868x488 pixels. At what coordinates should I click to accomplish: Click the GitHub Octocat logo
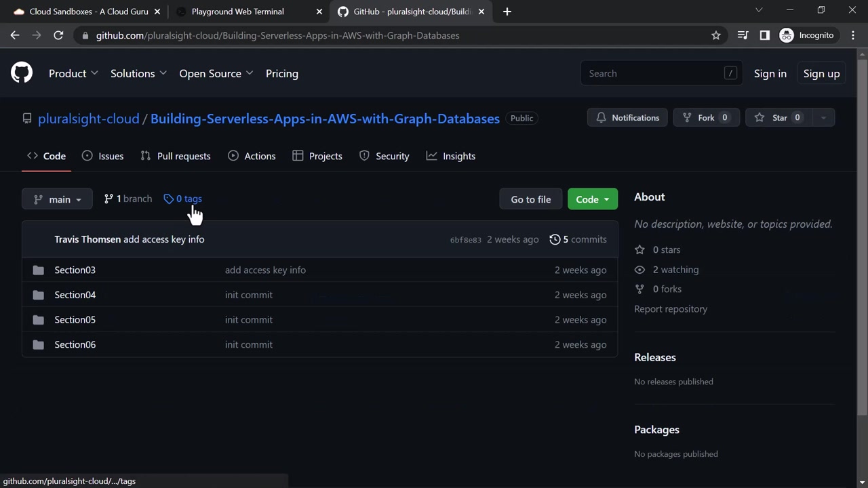tap(22, 73)
